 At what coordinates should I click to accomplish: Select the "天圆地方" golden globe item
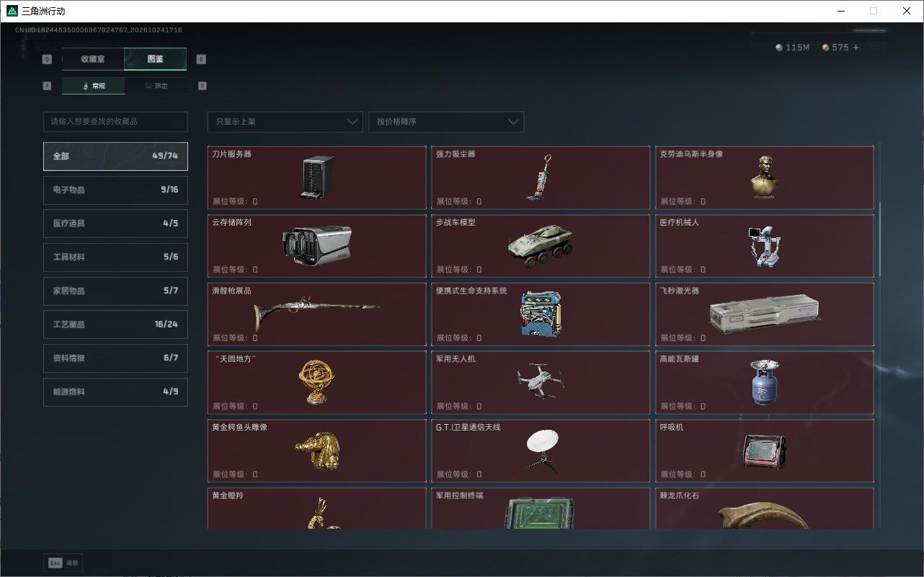(316, 382)
